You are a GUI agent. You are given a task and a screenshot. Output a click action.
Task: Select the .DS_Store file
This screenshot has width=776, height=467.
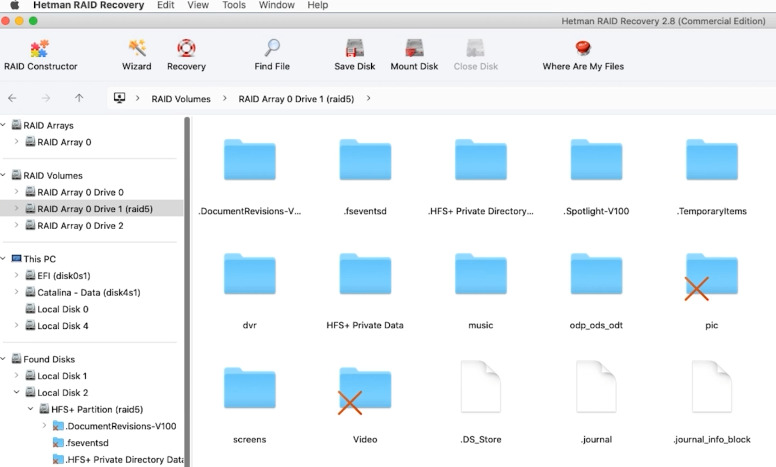click(481, 387)
